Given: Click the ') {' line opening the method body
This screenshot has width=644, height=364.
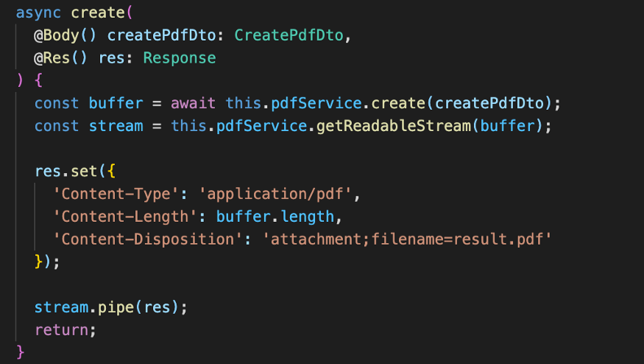Looking at the screenshot, I should coord(29,80).
